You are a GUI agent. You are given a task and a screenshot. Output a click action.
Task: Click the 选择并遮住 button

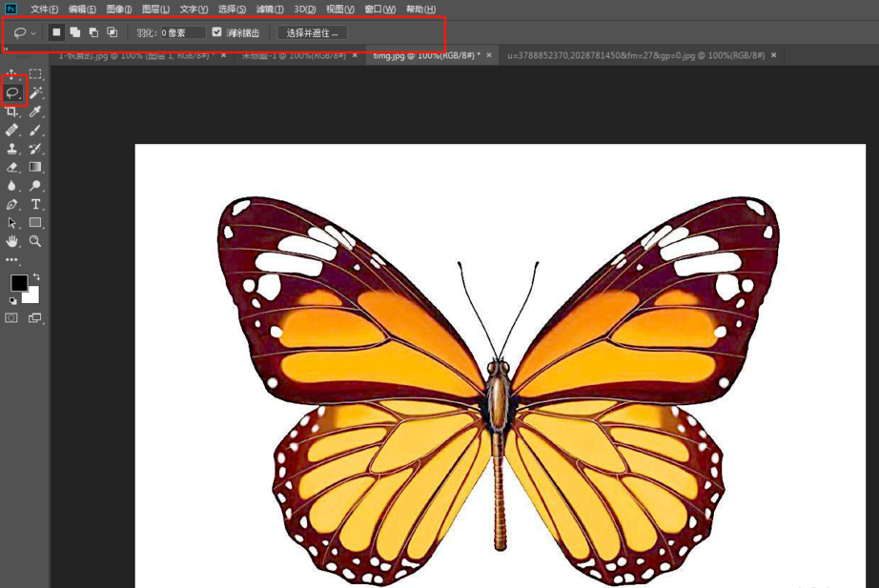pos(313,32)
